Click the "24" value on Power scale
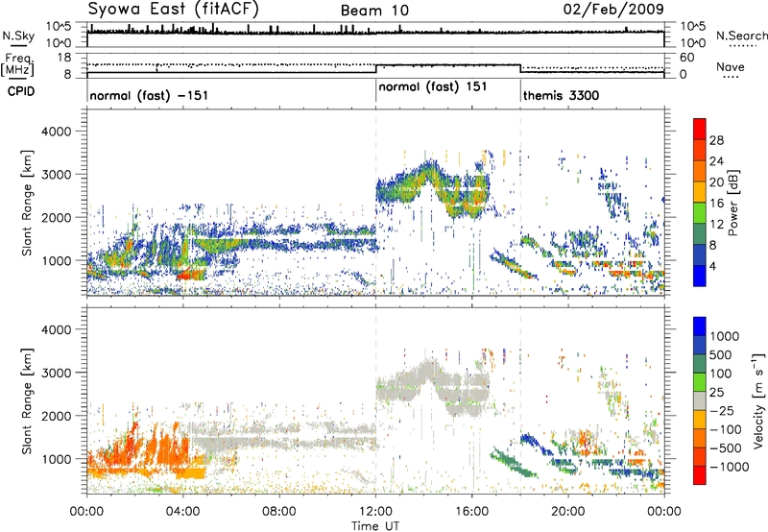 (x=716, y=161)
